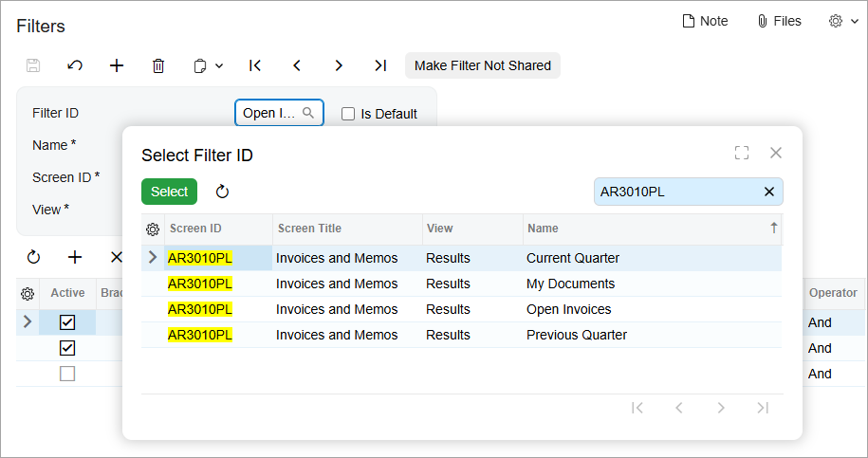Clear the AR3010PL search text

coord(769,192)
